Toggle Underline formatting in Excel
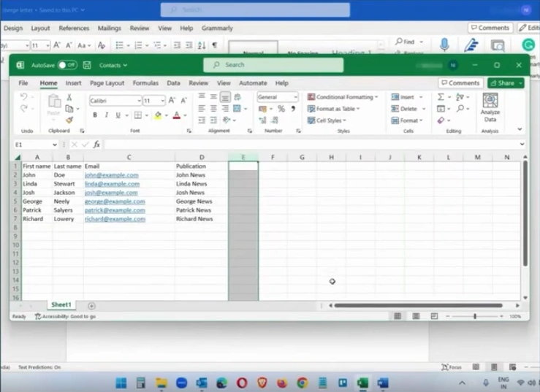This screenshot has width=540, height=392. 118,115
